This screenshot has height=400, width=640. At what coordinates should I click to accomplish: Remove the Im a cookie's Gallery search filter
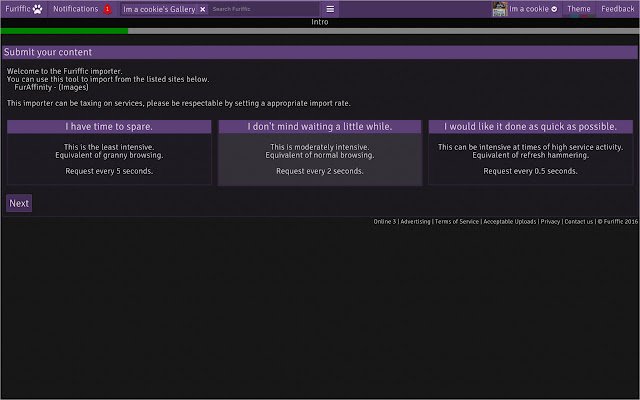point(202,9)
